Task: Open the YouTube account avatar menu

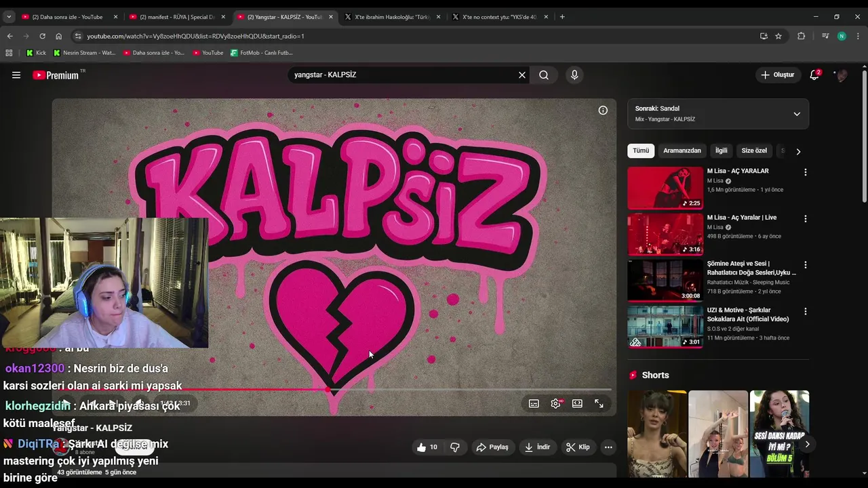Action: coord(842,75)
